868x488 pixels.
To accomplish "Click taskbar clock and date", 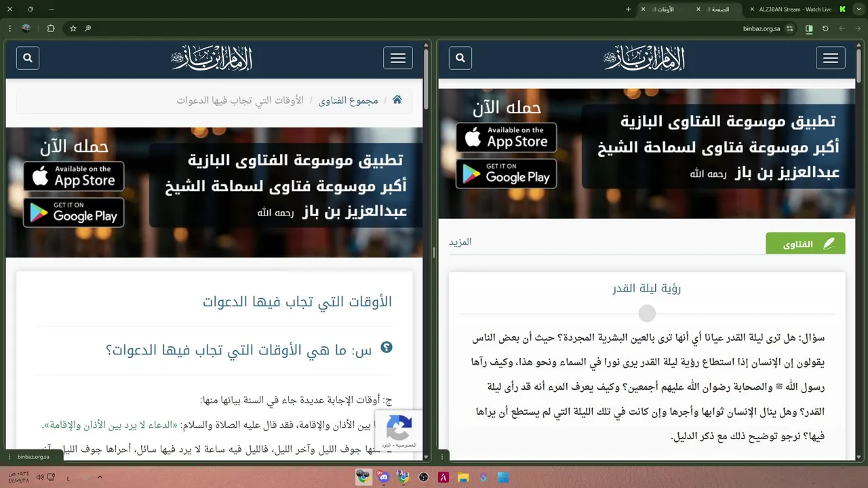I will pyautogui.click(x=18, y=477).
